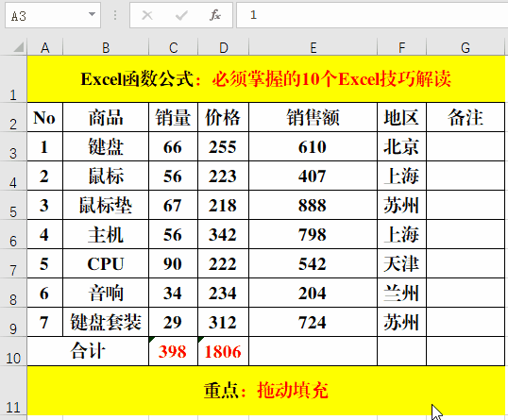The image size is (508, 420).
Task: Open the Name Box dropdown arrow
Action: point(92,14)
